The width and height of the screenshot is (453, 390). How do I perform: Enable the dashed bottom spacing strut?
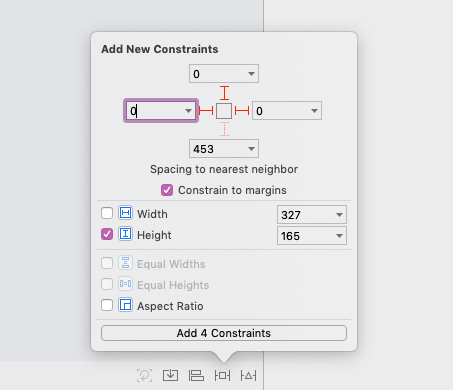224,129
